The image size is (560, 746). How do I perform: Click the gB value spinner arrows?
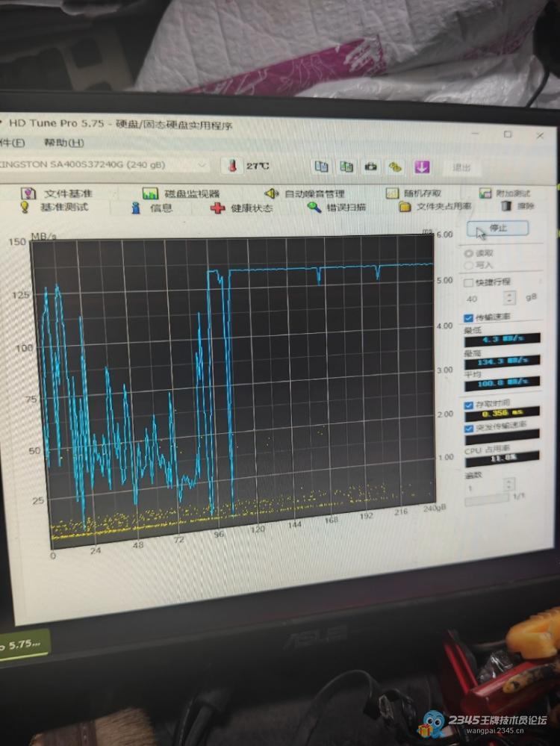tap(509, 297)
